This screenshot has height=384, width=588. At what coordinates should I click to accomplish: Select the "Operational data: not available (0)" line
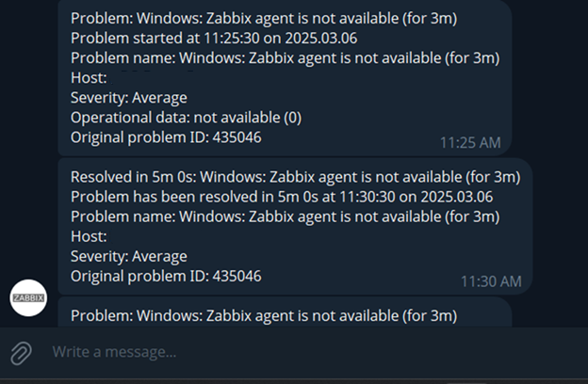186,118
